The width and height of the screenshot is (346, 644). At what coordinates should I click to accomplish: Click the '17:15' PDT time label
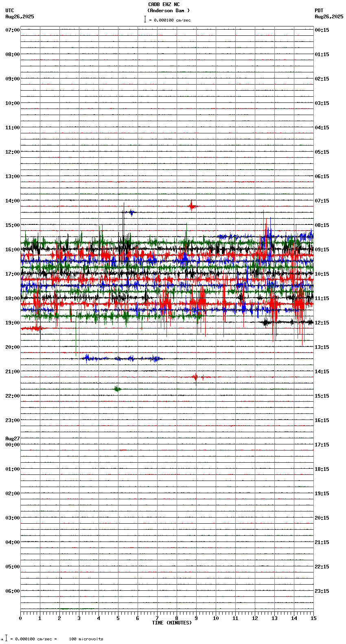(322, 445)
